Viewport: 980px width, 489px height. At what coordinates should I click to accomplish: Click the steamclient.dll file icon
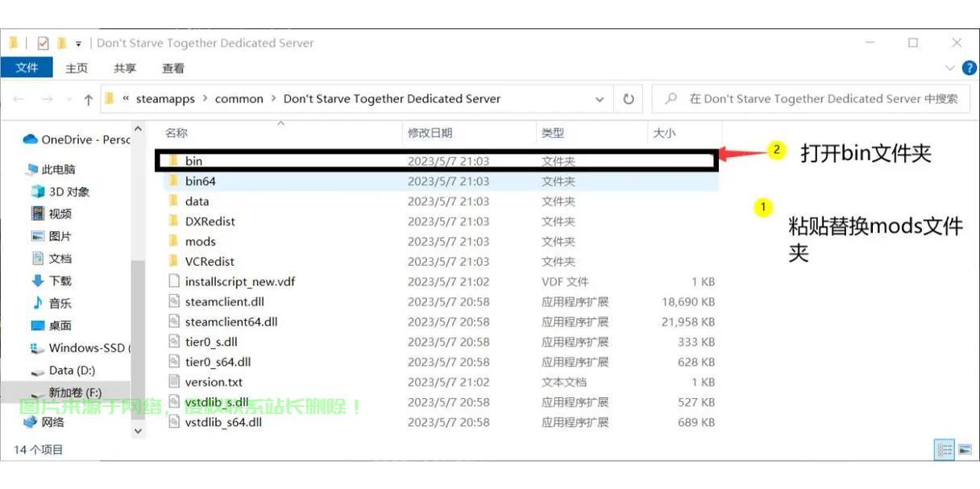coord(173,301)
